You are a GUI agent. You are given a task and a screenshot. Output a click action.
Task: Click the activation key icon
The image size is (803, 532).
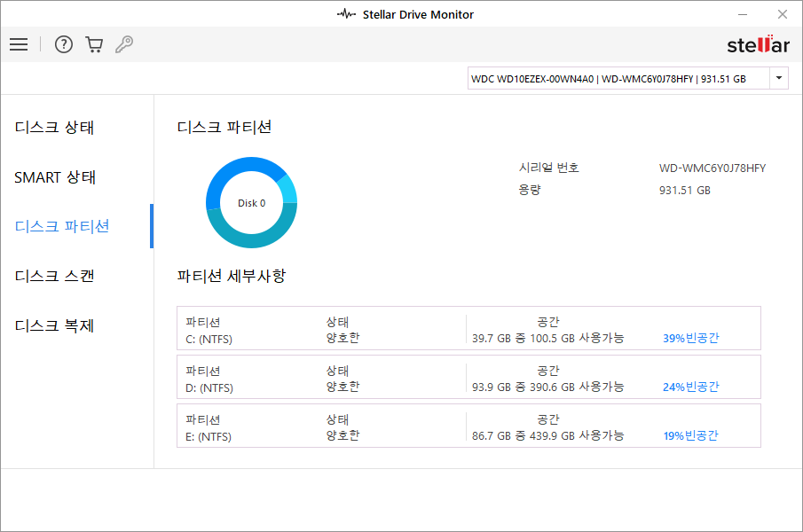coord(124,44)
